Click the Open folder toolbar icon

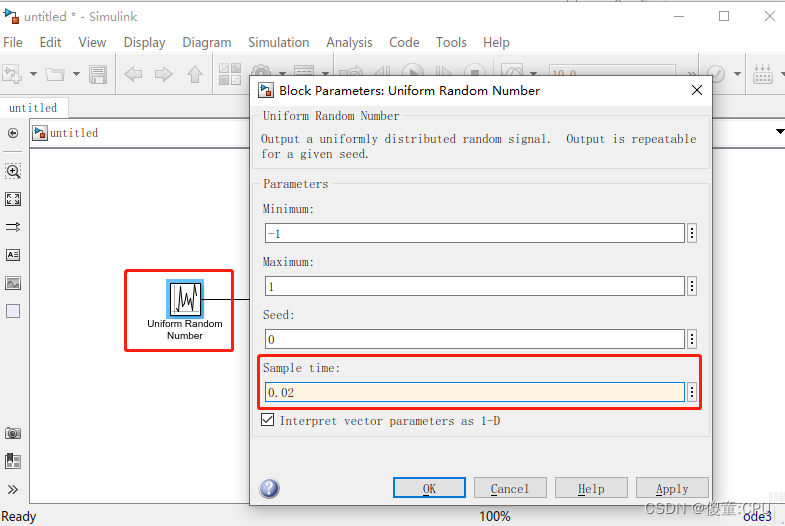point(55,74)
